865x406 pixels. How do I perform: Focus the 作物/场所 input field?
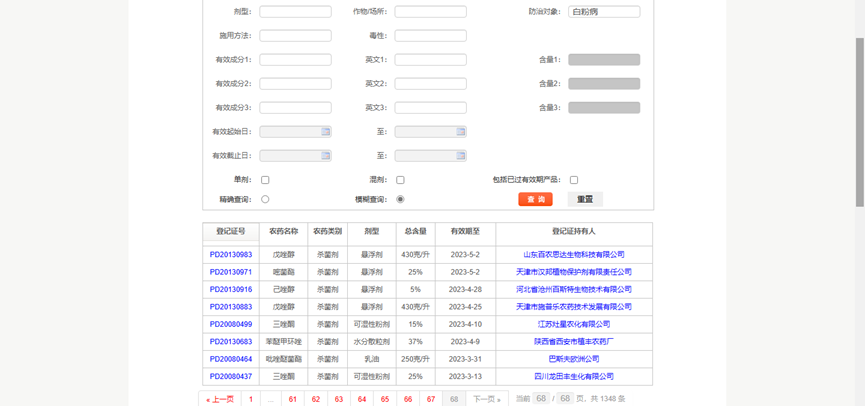point(430,12)
